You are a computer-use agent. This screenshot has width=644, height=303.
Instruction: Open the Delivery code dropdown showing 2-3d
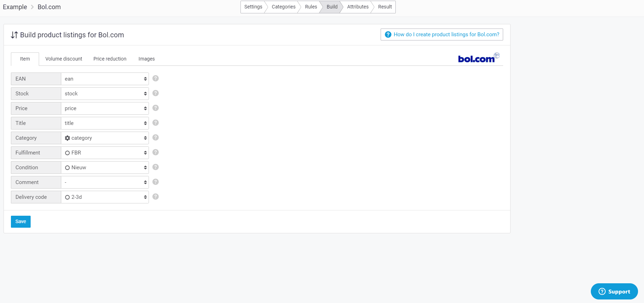[x=105, y=197]
